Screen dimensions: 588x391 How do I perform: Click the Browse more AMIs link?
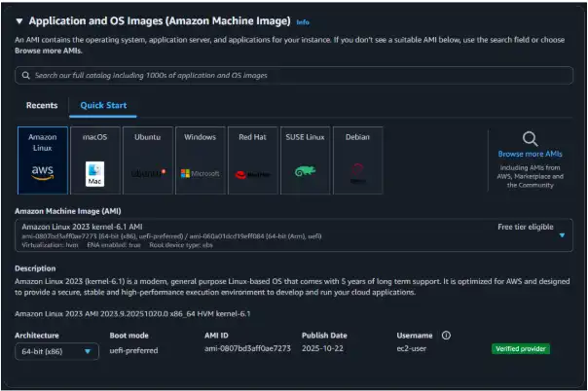pos(530,154)
